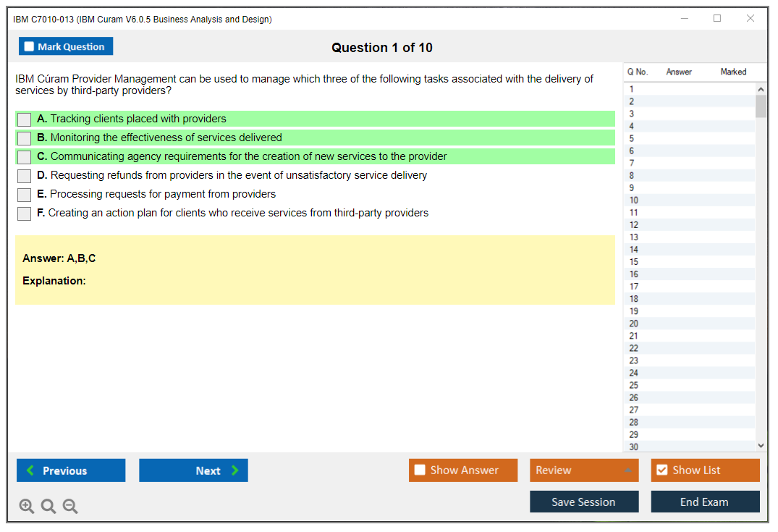Uncheck the Show List checkbox

coord(661,470)
